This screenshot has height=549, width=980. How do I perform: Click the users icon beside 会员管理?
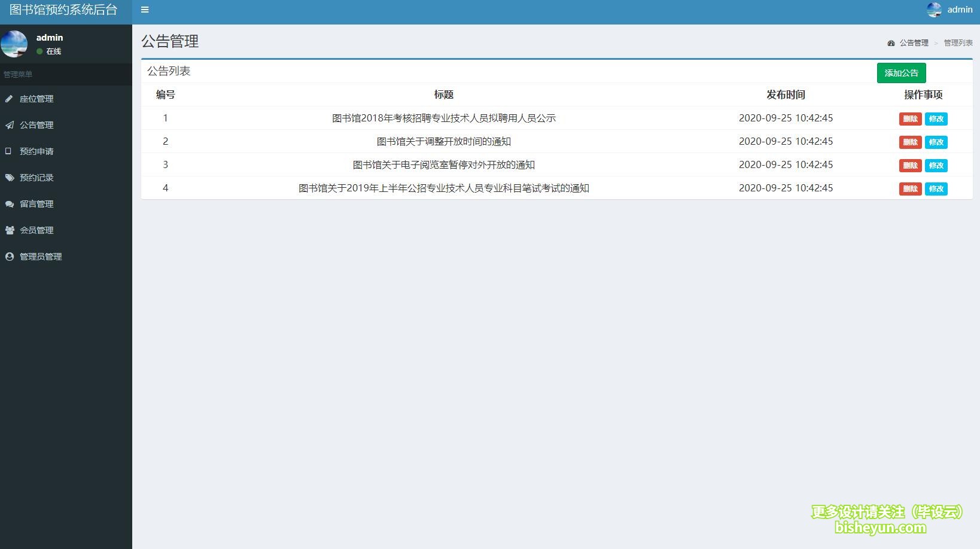point(10,230)
